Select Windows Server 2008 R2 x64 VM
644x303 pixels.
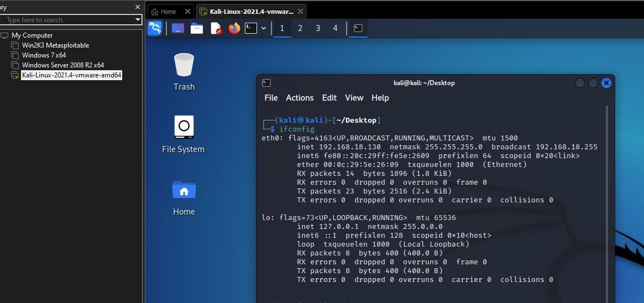[63, 65]
